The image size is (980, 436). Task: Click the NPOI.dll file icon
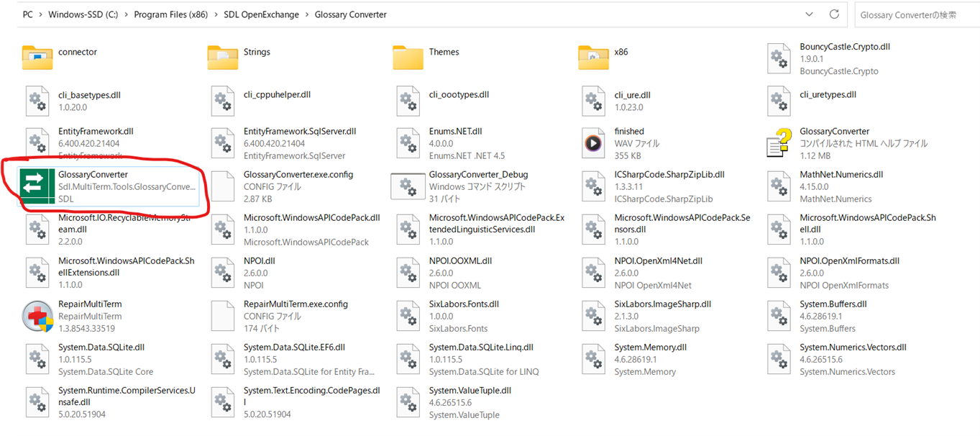click(223, 273)
